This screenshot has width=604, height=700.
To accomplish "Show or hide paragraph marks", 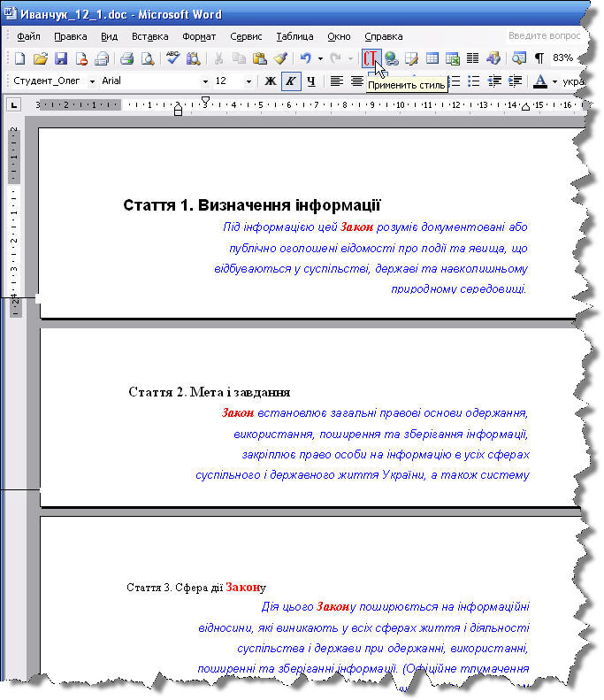I will [539, 58].
